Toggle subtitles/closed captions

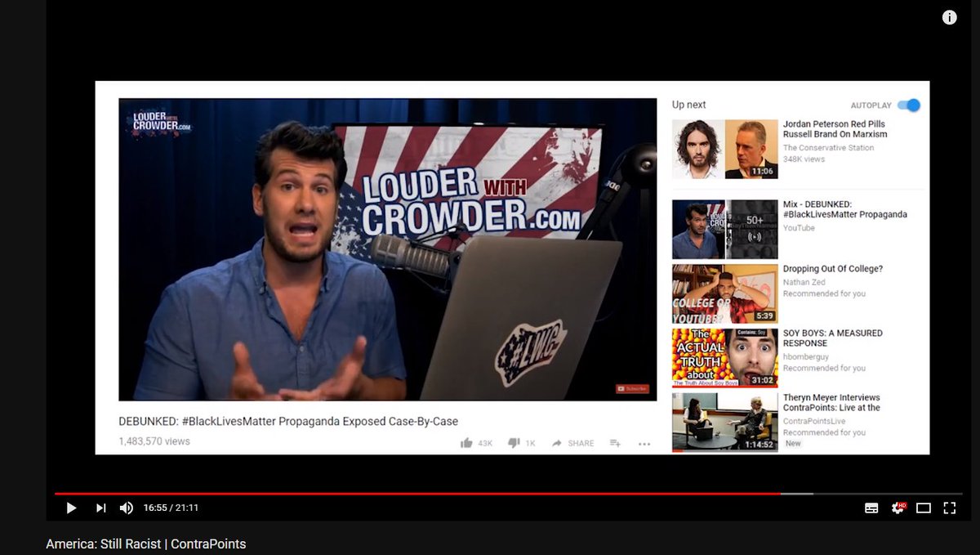[871, 508]
